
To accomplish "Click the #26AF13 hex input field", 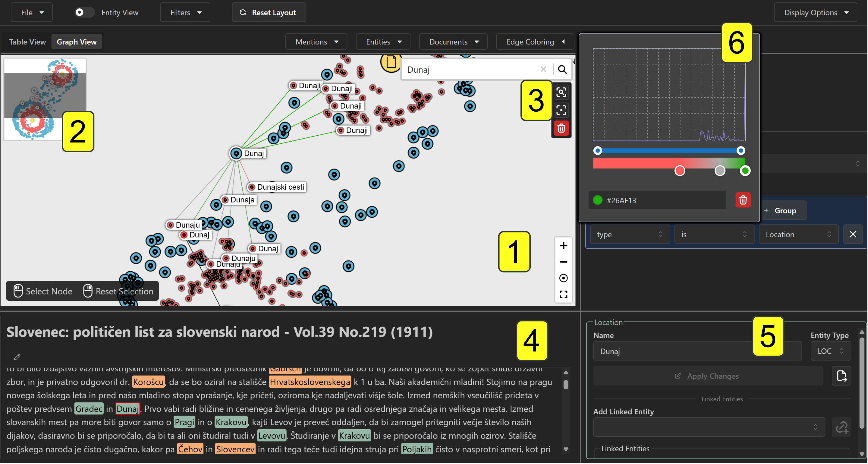I will 657,200.
